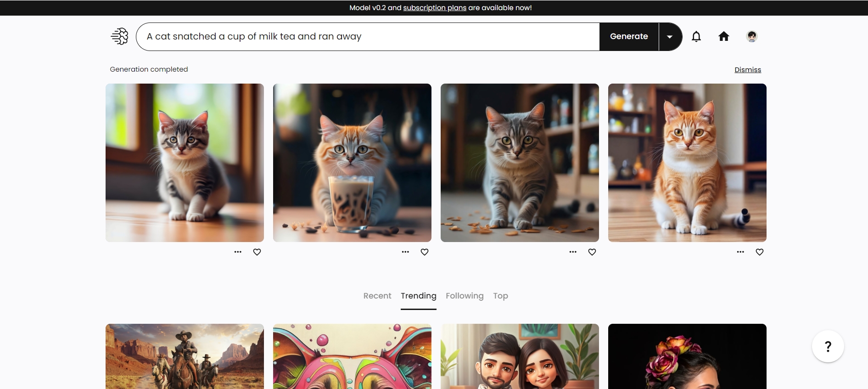Open the woman with flower headpiece image

(687, 356)
